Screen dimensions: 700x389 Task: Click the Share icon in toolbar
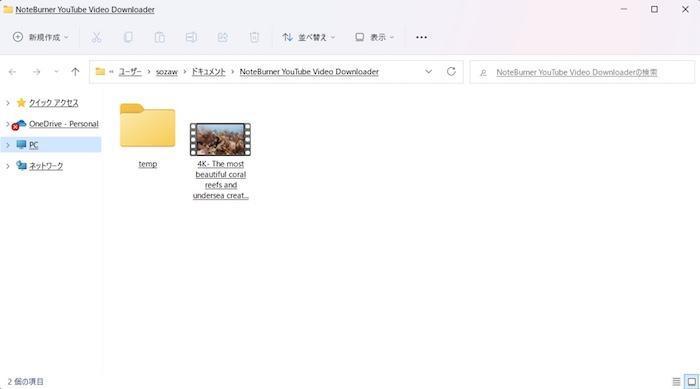[223, 38]
